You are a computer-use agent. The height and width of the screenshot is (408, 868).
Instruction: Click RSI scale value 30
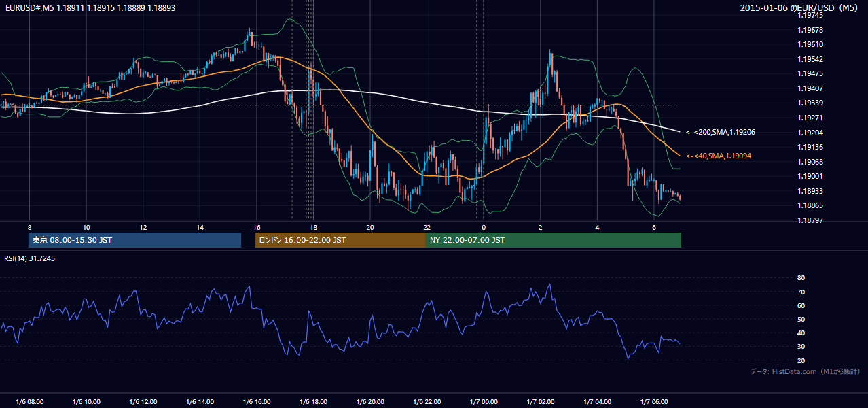[801, 347]
